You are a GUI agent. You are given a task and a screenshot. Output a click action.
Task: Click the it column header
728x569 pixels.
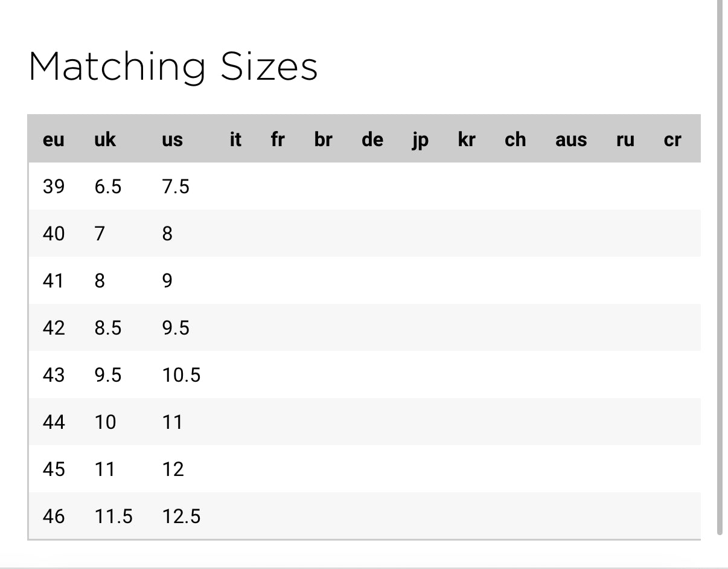pos(235,140)
